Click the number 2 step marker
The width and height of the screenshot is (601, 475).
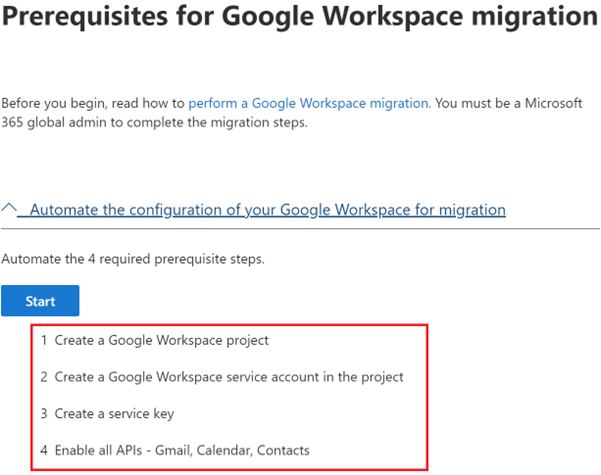tap(44, 377)
